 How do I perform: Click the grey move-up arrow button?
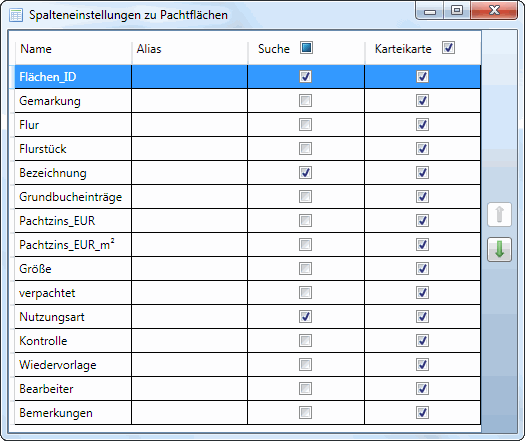pyautogui.click(x=499, y=214)
